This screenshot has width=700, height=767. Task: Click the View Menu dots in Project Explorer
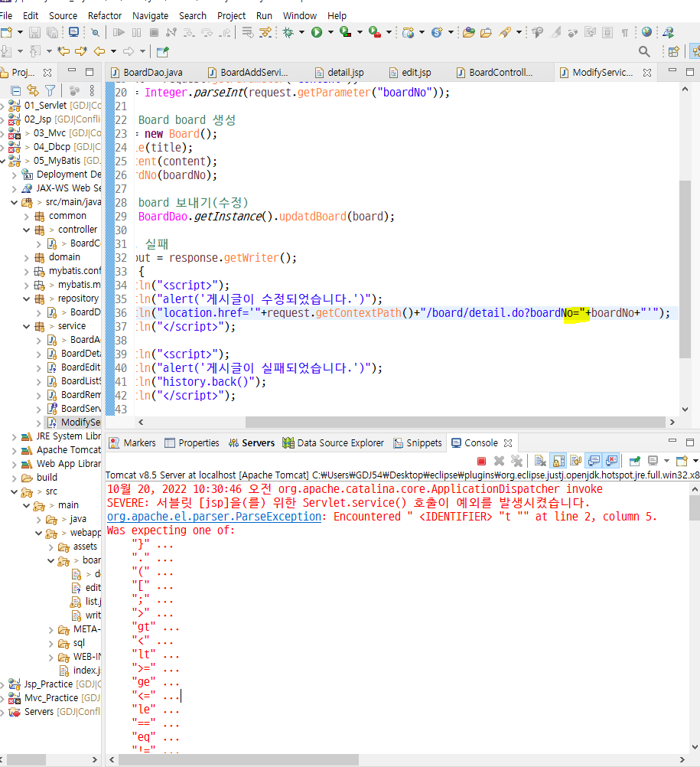click(92, 90)
